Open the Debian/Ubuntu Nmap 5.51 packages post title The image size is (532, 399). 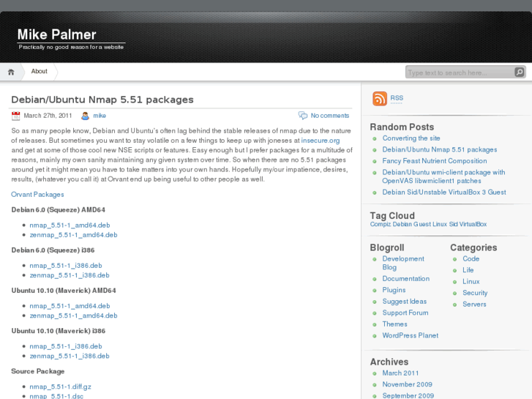102,100
